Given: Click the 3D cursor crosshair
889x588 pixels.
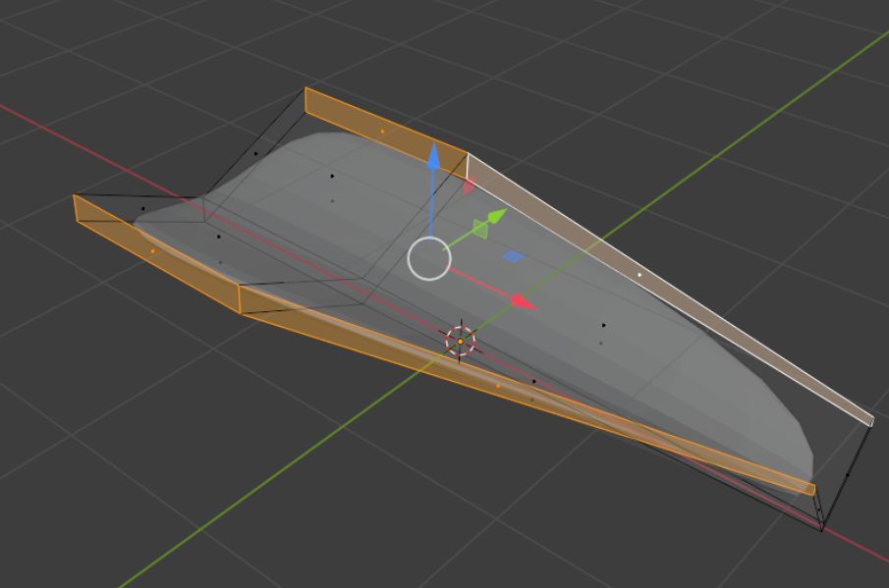Looking at the screenshot, I should tap(460, 342).
